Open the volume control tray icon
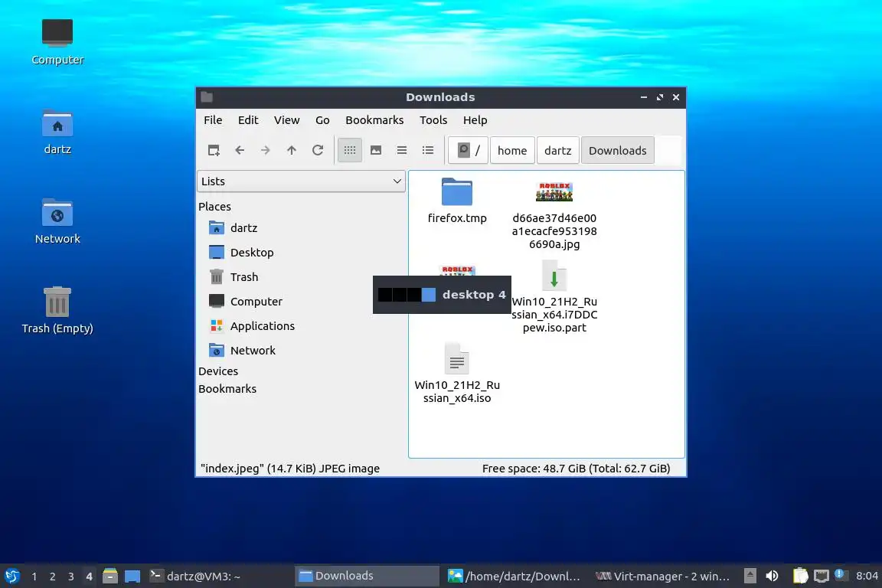This screenshot has width=882, height=588. tap(773, 576)
